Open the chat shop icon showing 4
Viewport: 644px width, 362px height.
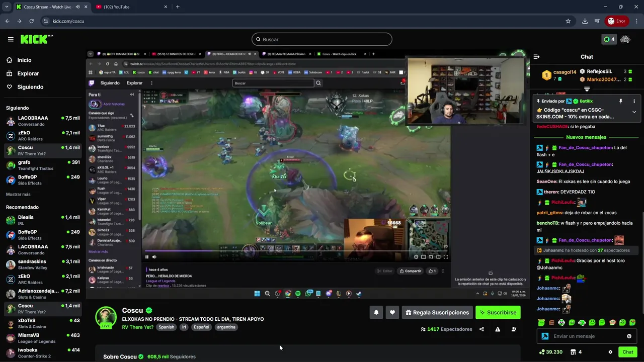[x=576, y=352]
